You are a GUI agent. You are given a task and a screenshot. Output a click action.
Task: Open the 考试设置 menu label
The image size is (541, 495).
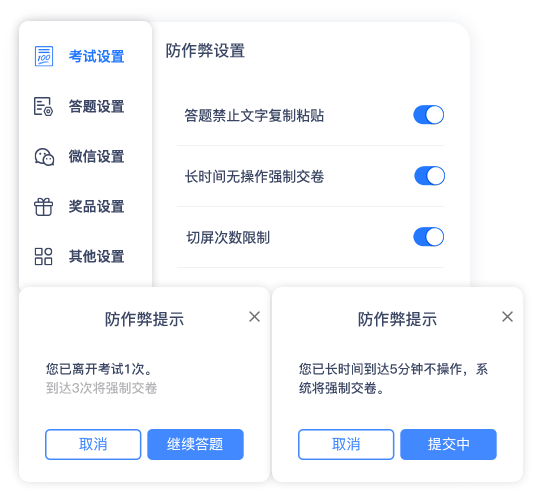pos(96,56)
